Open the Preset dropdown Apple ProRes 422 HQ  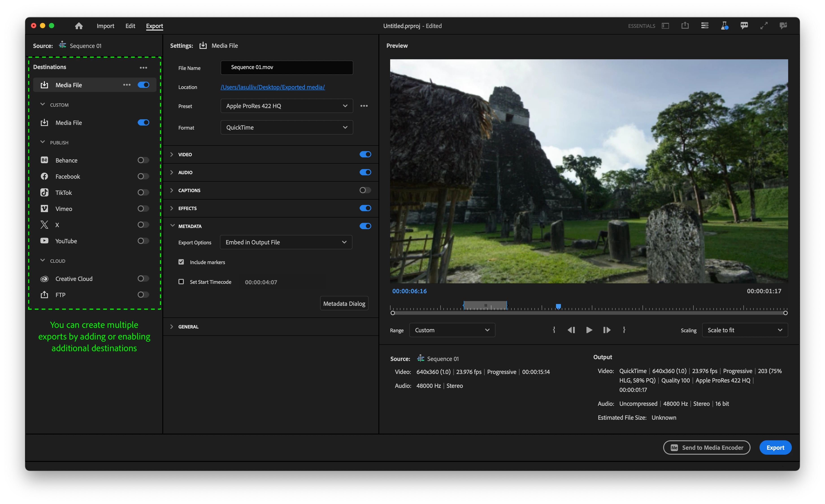(287, 106)
